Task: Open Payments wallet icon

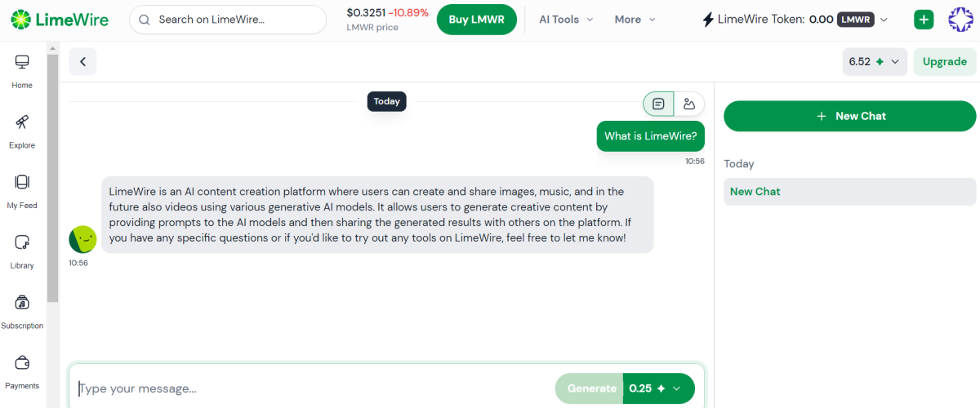Action: pos(22,370)
